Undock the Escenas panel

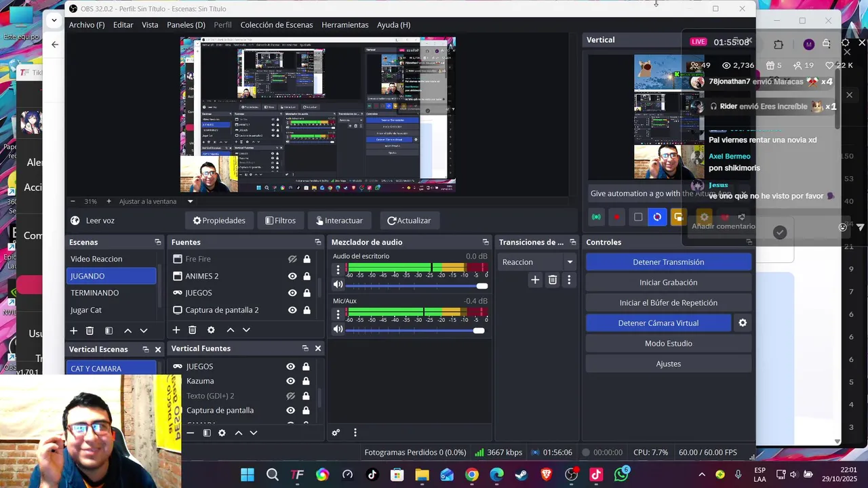coord(158,242)
